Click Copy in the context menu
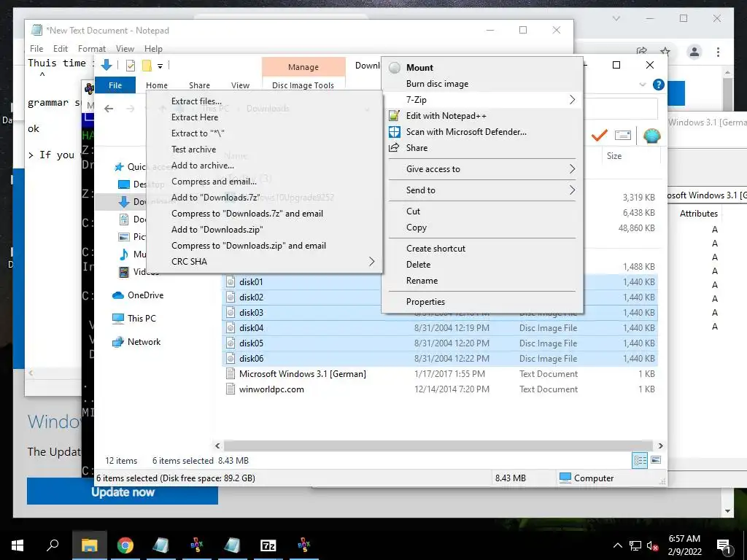 [x=482, y=227]
